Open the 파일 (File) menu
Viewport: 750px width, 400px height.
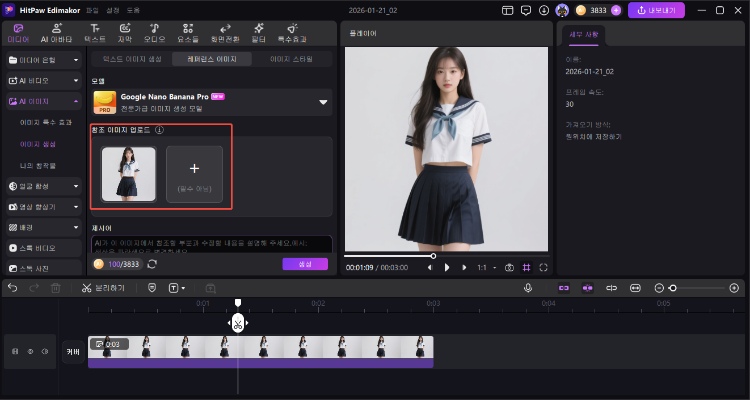coord(93,10)
